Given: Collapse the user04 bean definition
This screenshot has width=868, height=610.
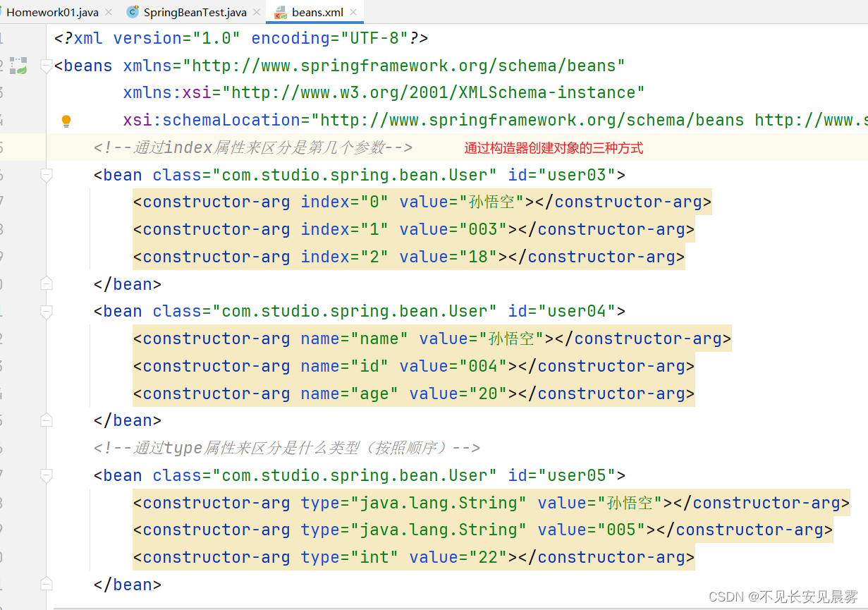Looking at the screenshot, I should click(x=46, y=310).
